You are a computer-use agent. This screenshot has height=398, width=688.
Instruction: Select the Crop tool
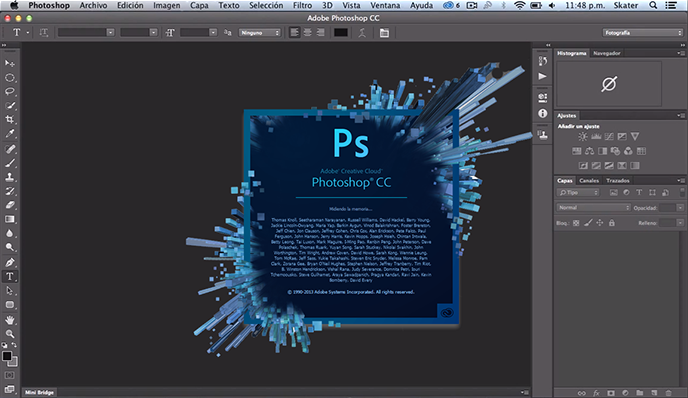pos(10,120)
